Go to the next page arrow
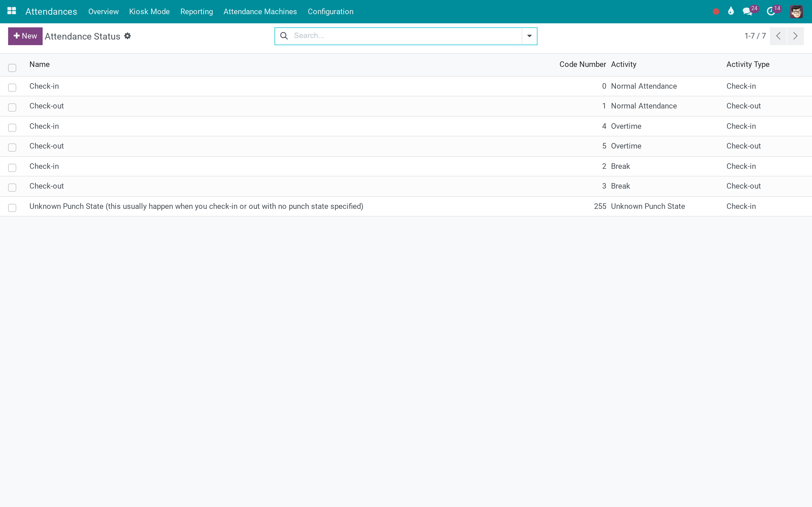Viewport: 812px width, 507px height. 795,36
